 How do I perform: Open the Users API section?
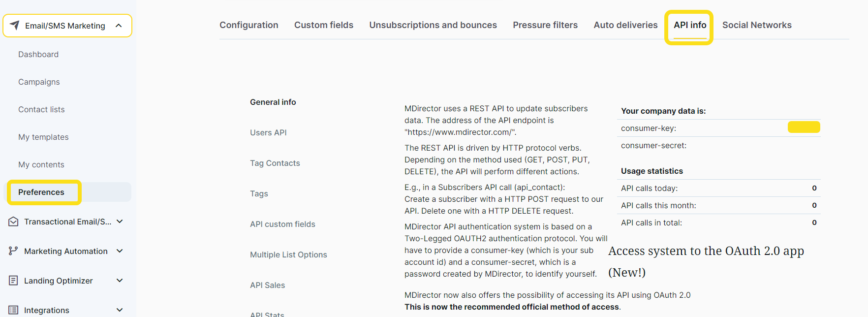click(268, 132)
